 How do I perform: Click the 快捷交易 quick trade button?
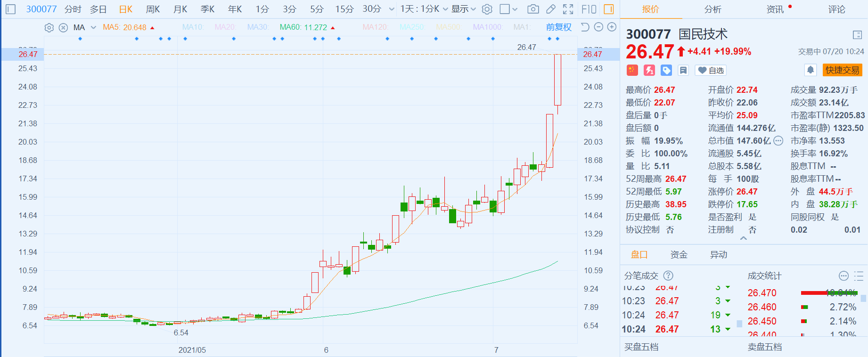pos(842,70)
